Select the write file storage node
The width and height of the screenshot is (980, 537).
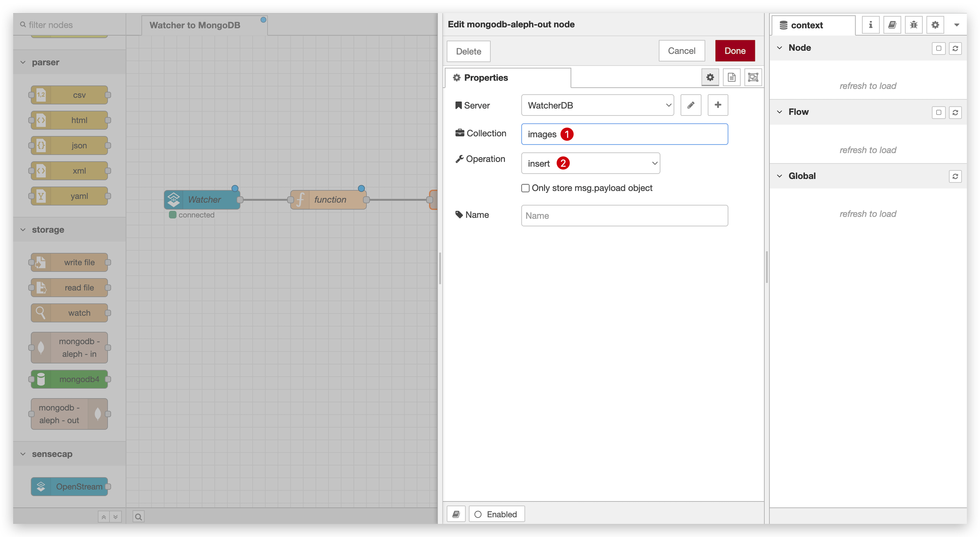coord(70,262)
